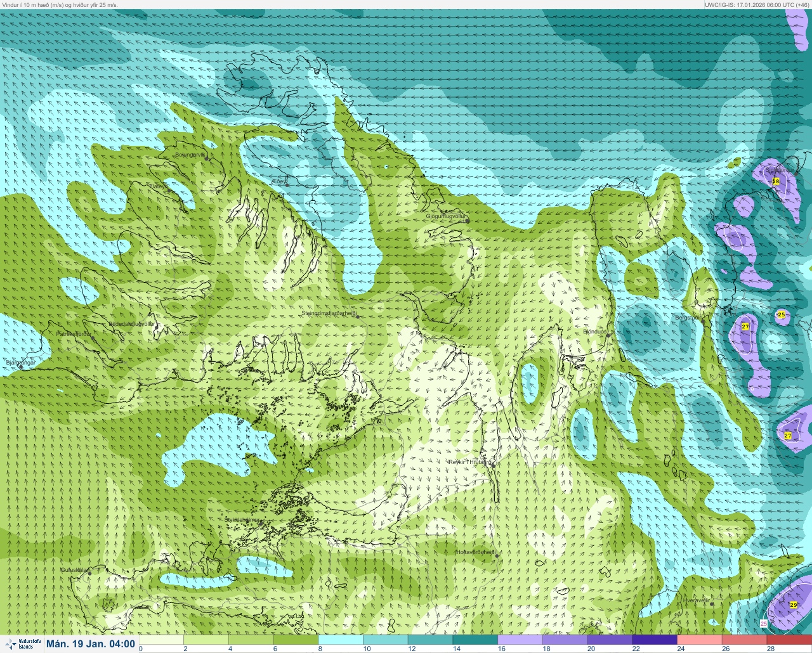Screen dimensions: 812x653
Task: Choose the 12–14 m/s teal legend swatch
Action: pyautogui.click(x=430, y=640)
